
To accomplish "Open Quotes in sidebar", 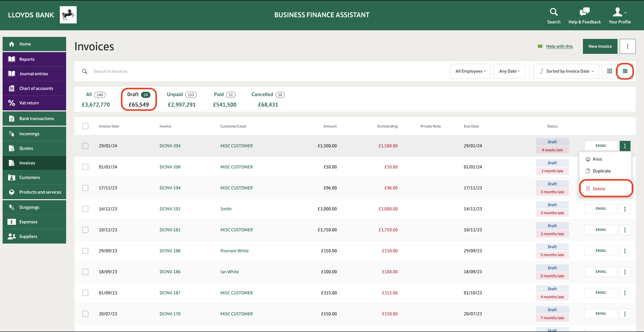I will tap(34, 148).
